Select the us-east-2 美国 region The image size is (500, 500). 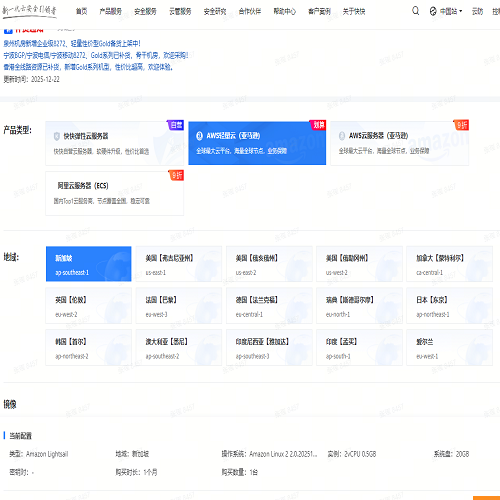pyautogui.click(x=269, y=264)
